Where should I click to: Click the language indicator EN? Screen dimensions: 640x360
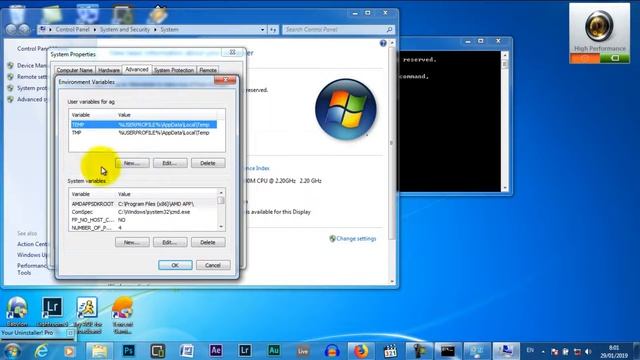(530, 350)
